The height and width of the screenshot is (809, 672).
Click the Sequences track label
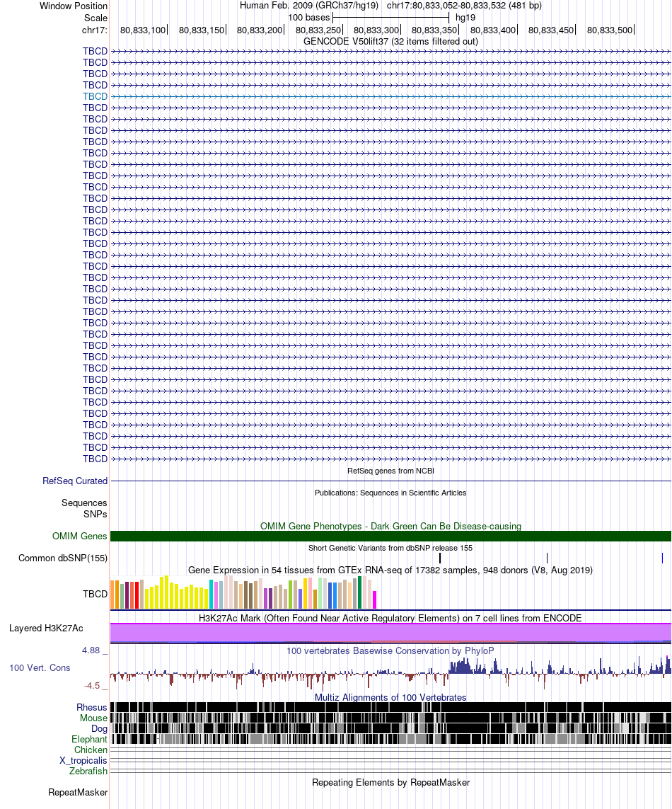pos(84,503)
